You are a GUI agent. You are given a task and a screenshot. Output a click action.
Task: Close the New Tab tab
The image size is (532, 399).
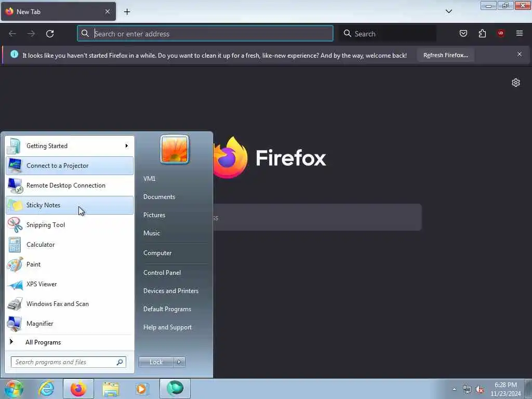[x=107, y=11]
